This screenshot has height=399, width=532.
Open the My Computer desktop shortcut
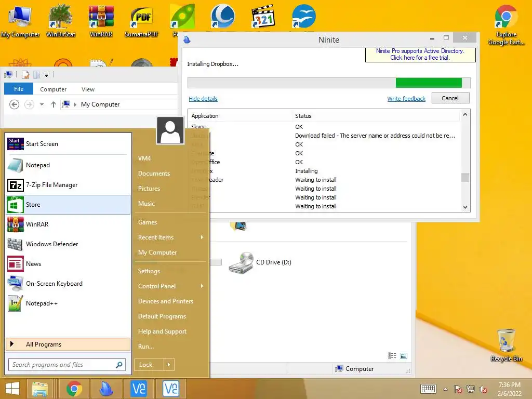coord(20,21)
